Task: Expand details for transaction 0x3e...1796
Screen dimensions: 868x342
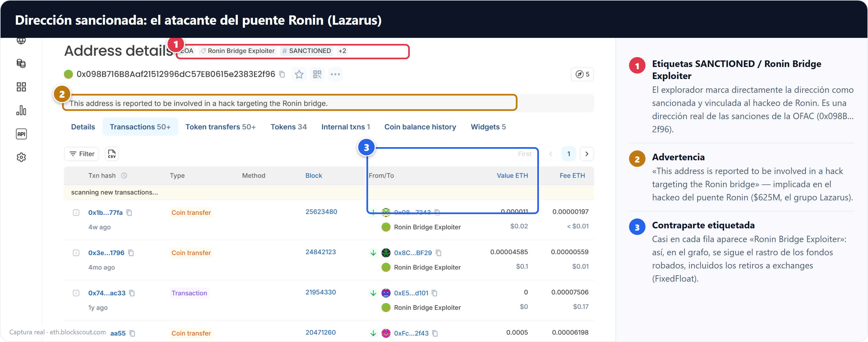Action: (x=76, y=253)
